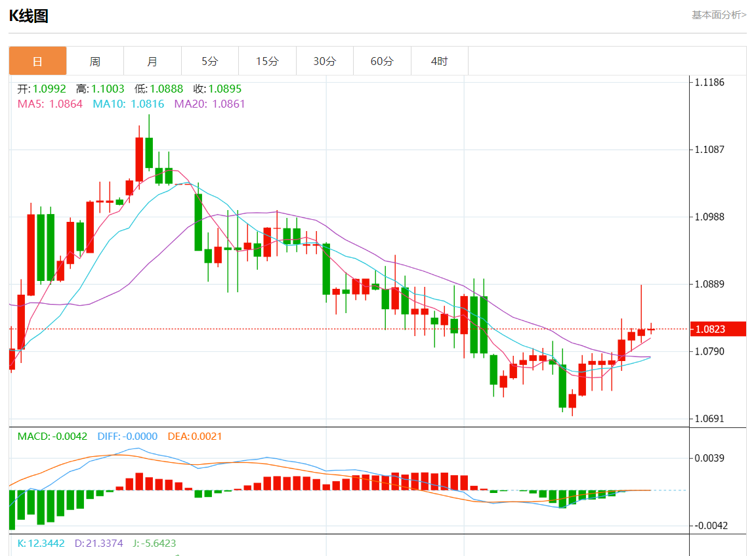Click the 1.0691 price axis label

tap(709, 419)
